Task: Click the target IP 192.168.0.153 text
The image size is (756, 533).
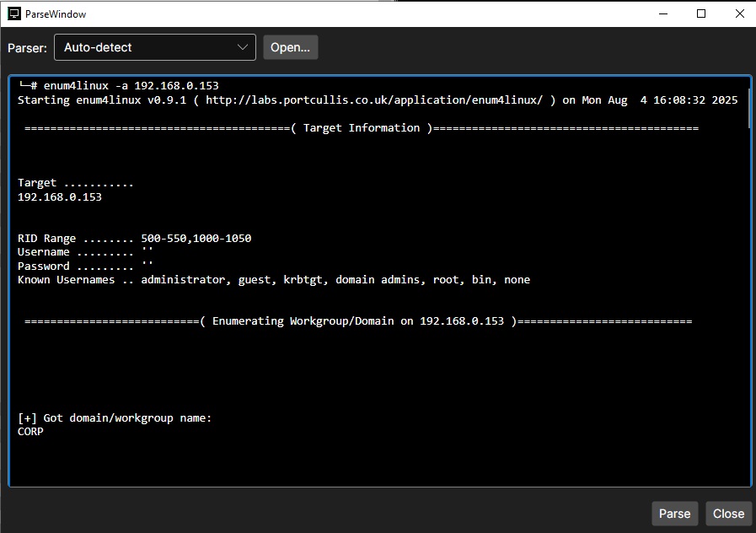Action: (59, 197)
